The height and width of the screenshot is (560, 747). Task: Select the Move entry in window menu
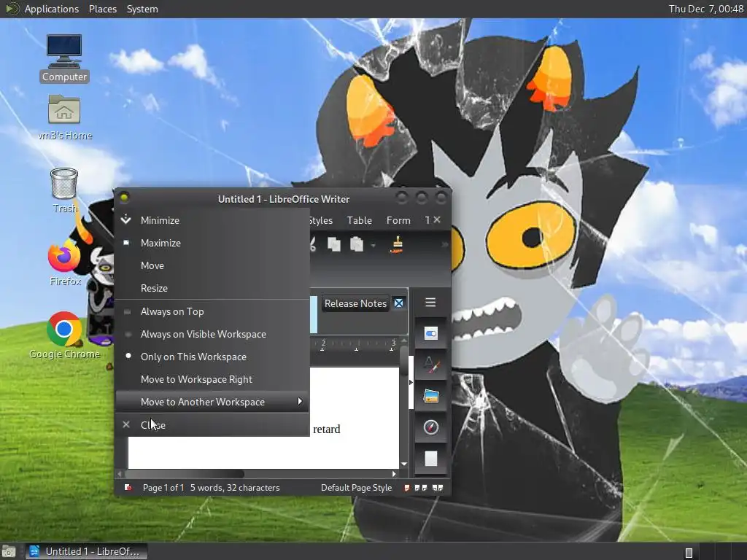click(x=212, y=265)
